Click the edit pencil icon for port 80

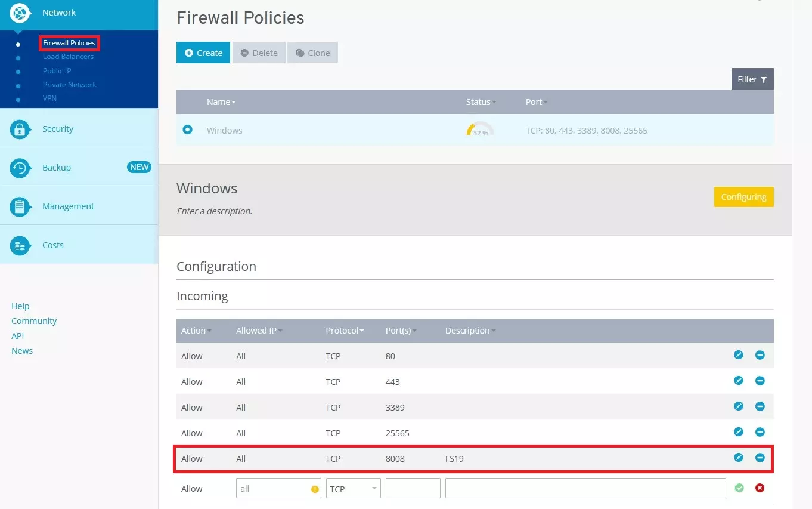(x=738, y=355)
